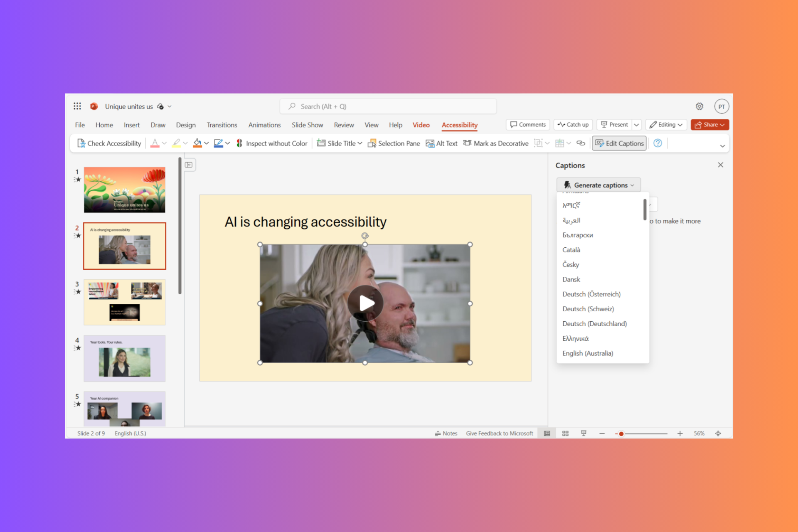Click Check Accessibility button
Image resolution: width=798 pixels, height=532 pixels.
(x=109, y=143)
